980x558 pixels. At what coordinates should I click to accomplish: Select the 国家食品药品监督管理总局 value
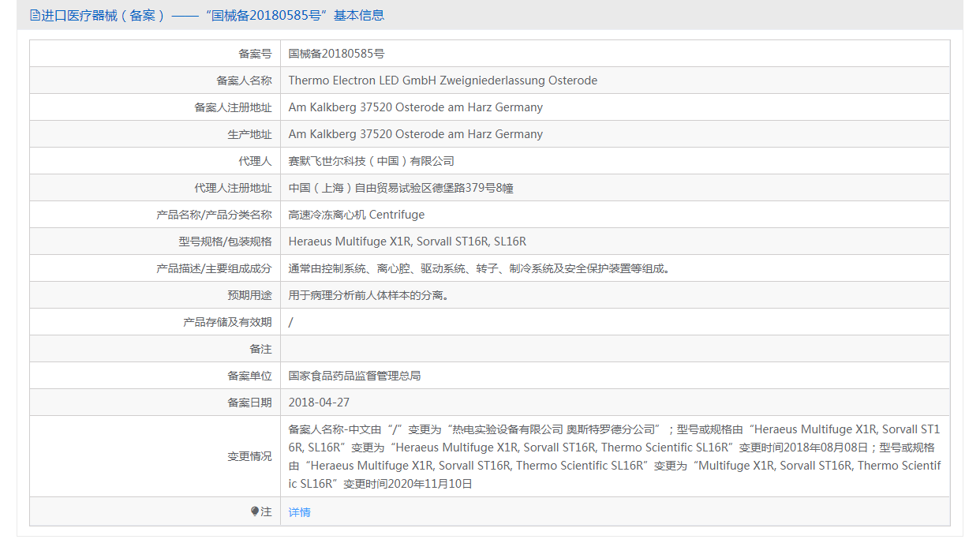click(354, 376)
